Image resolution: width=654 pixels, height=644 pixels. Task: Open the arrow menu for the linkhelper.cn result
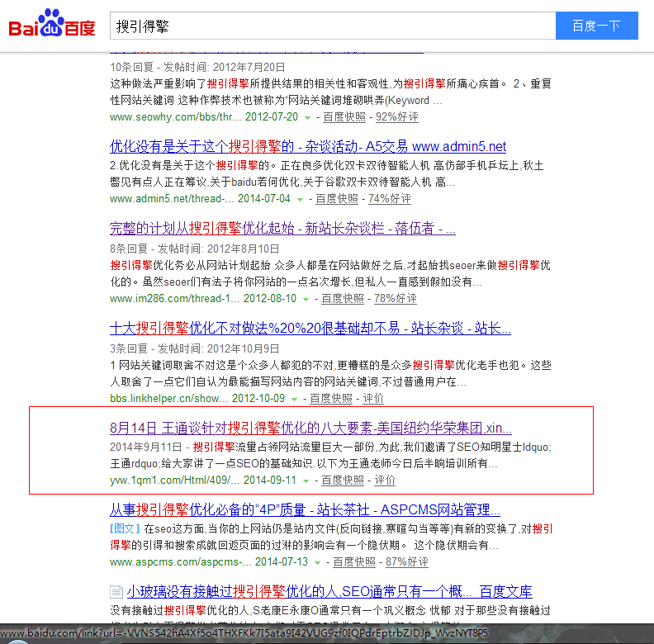tap(294, 399)
